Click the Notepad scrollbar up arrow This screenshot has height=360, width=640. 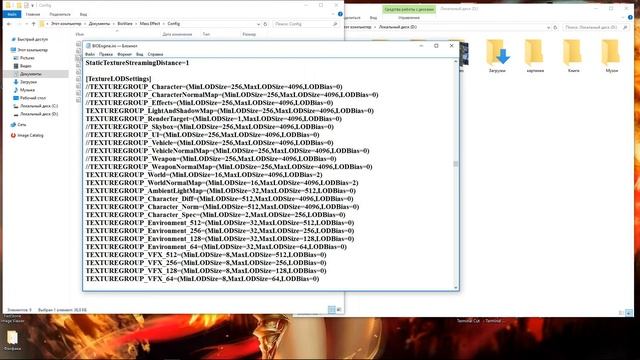456,61
